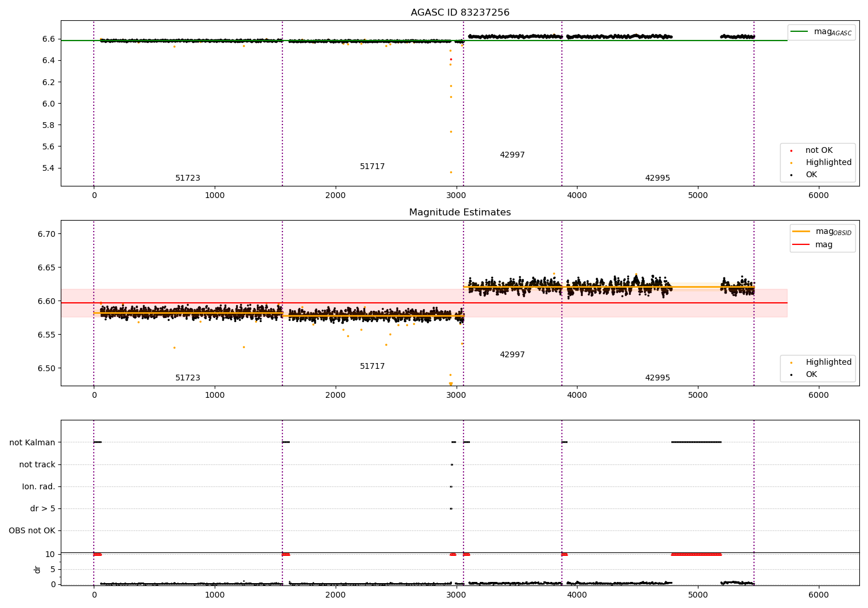Screen dimensions: 868x608
Task: Click y-axis tick 6.0 in top plot
Action: (x=49, y=104)
